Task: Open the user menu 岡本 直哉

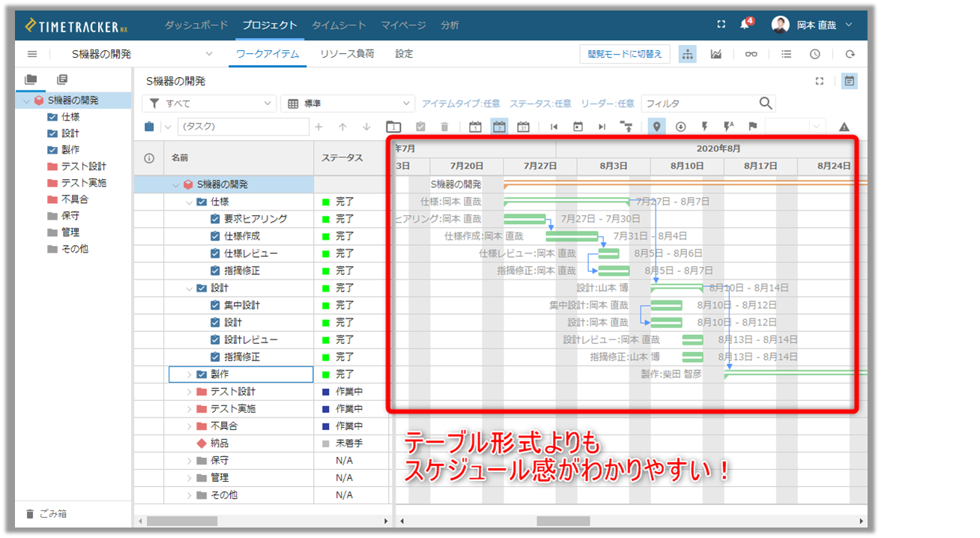Action: [x=812, y=25]
